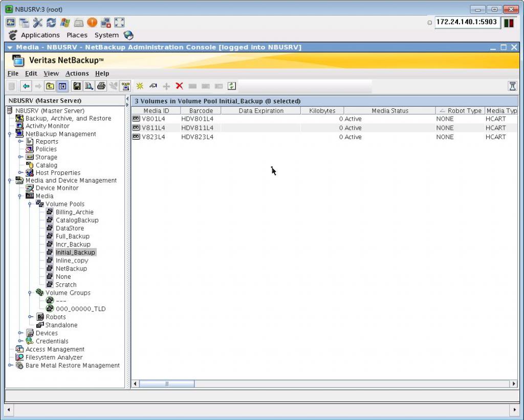Viewport: 524px width, 420px height.
Task: Select Activity Monitor in tree
Action: [x=48, y=126]
